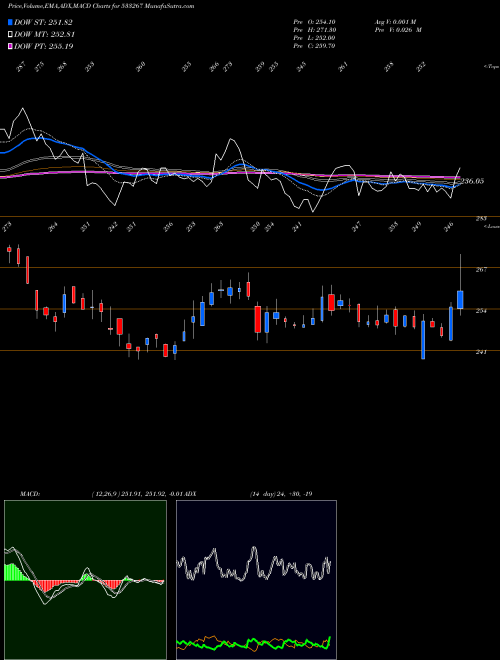Click the '(12,26,9)' MACD parameters text

(106, 494)
